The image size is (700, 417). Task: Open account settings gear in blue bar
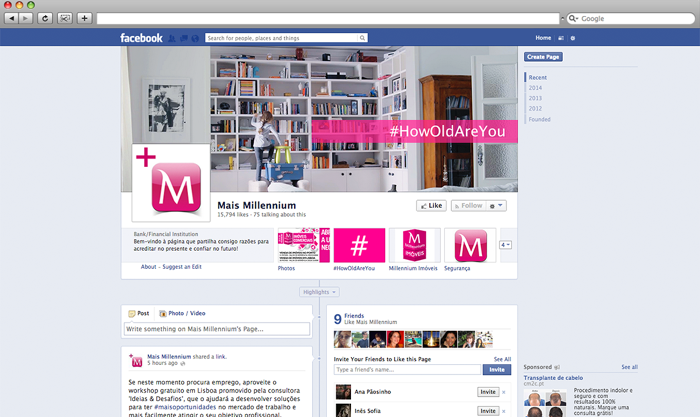pos(573,38)
